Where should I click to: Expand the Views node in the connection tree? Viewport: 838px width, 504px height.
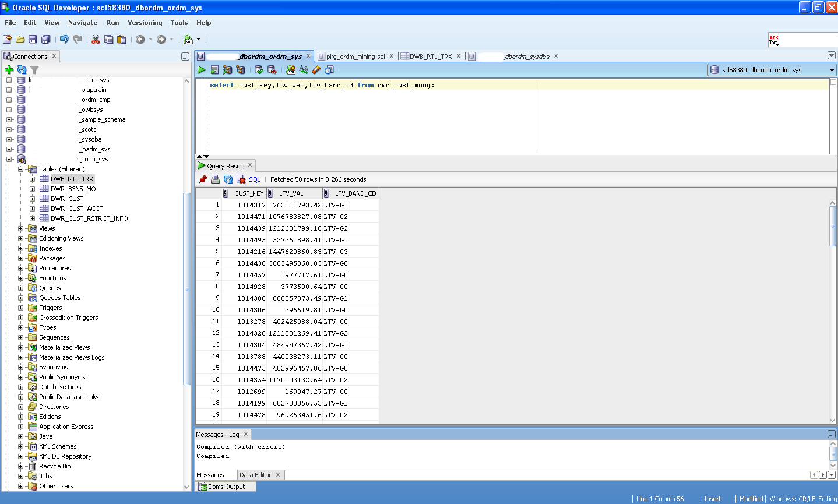(21, 228)
